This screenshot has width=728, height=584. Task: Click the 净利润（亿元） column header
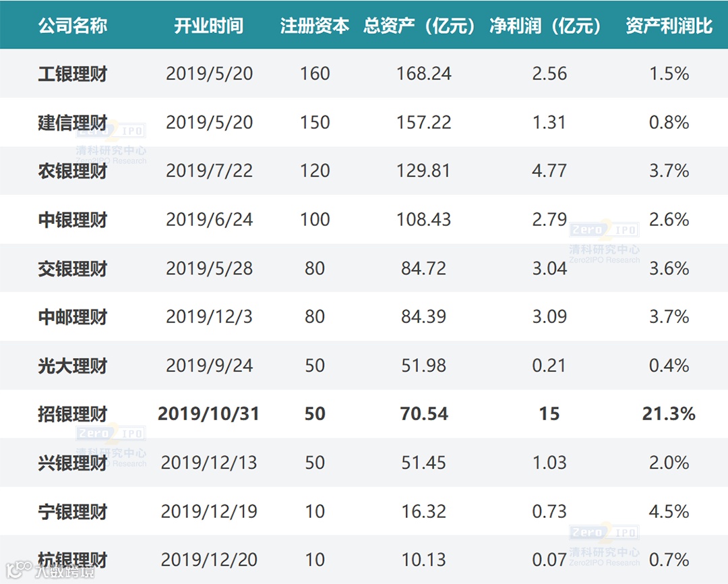point(546,26)
